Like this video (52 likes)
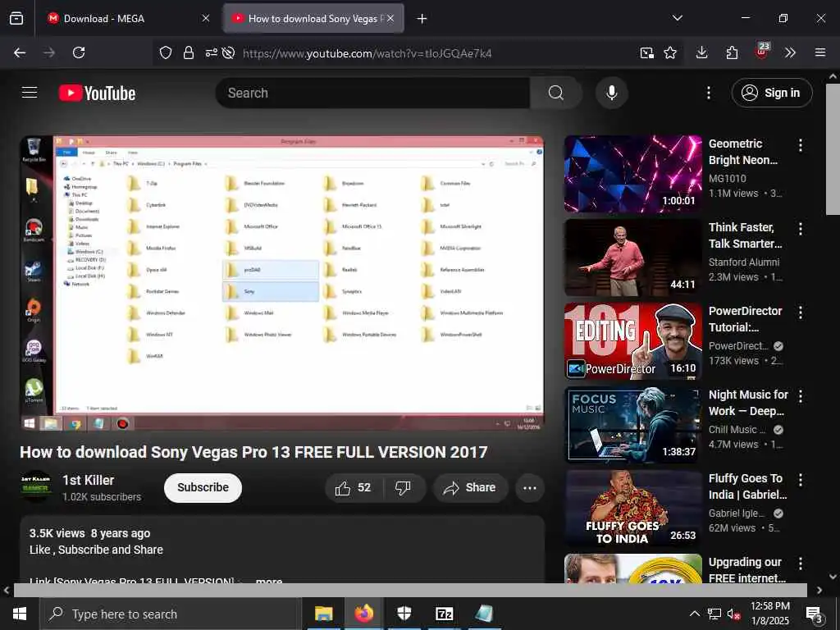Image resolution: width=840 pixels, height=630 pixels. (353, 487)
